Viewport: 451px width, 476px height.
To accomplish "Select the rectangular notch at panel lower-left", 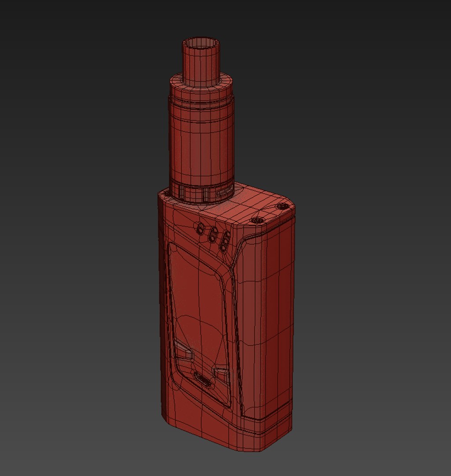I will tap(183, 350).
